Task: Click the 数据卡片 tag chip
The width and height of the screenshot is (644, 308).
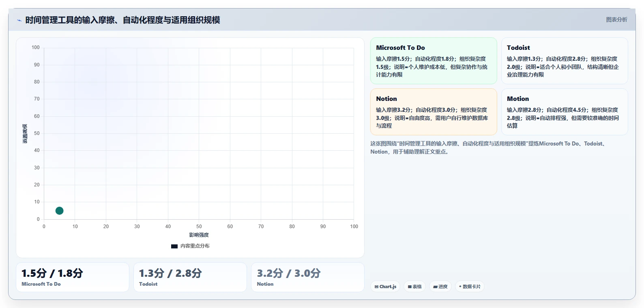Action: (x=470, y=287)
